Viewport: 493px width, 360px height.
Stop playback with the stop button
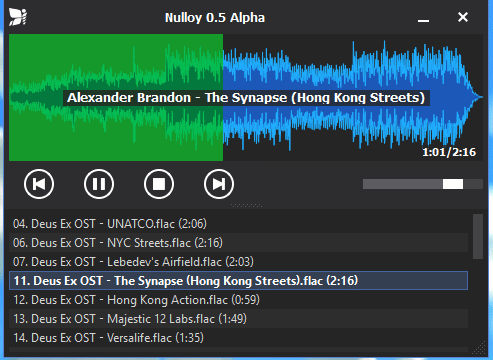159,184
